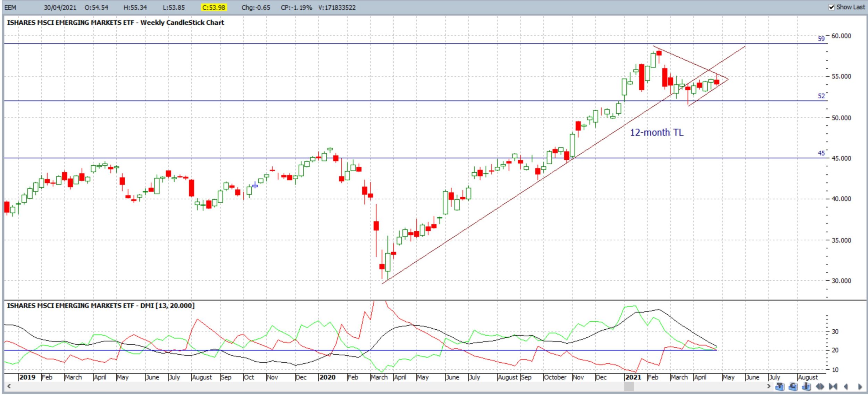Screen dimensions: 868x395
Task: Click the compress time axis bowtie icon
Action: (833, 386)
